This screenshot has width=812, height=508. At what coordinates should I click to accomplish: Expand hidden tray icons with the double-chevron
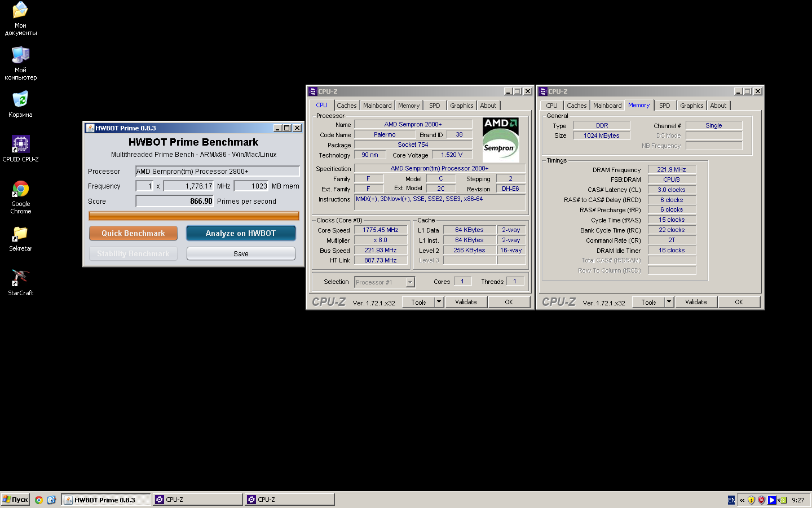(x=742, y=500)
